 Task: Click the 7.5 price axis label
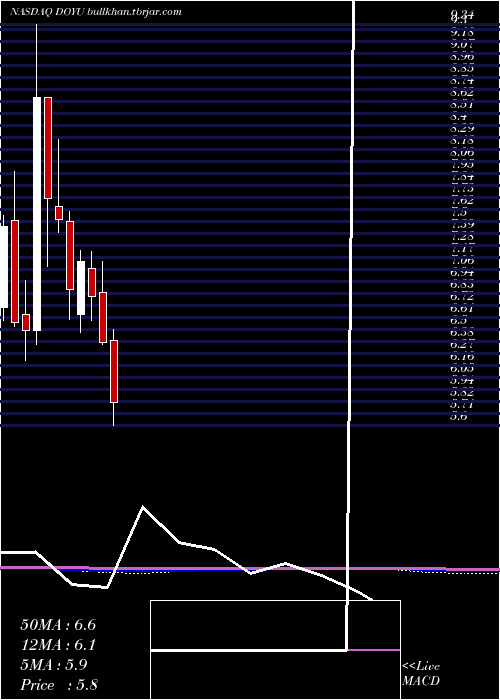459,213
